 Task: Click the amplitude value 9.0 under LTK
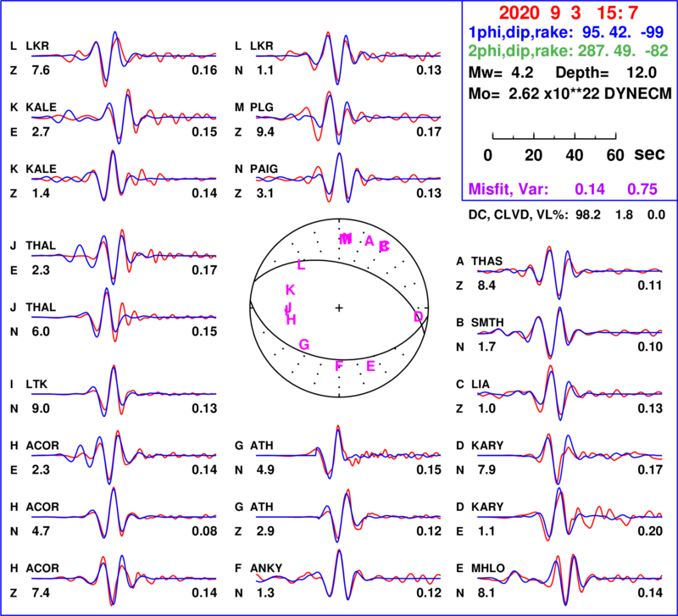[x=41, y=408]
